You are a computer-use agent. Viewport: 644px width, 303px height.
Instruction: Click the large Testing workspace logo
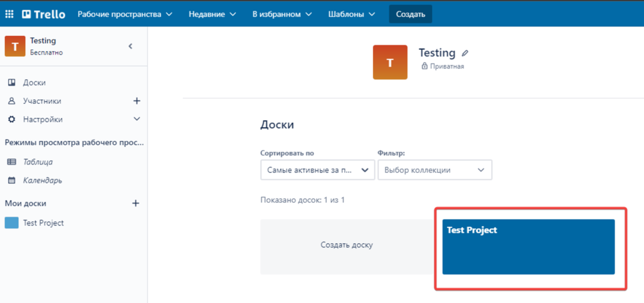click(390, 62)
